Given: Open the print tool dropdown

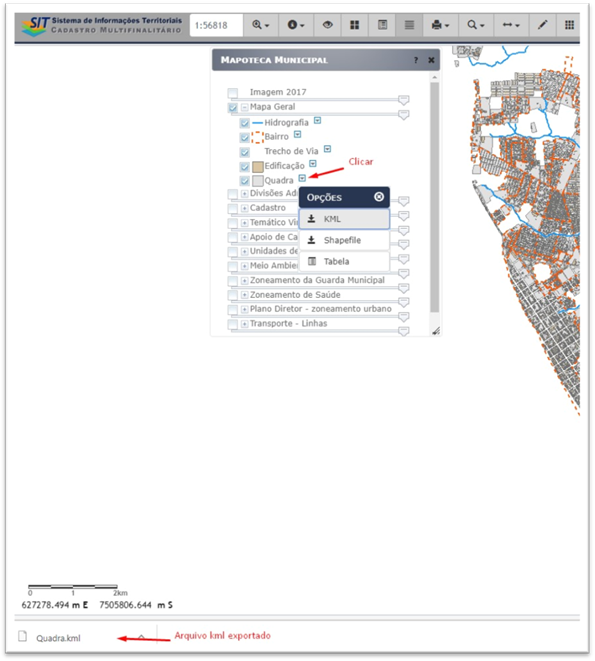Looking at the screenshot, I should pos(440,25).
